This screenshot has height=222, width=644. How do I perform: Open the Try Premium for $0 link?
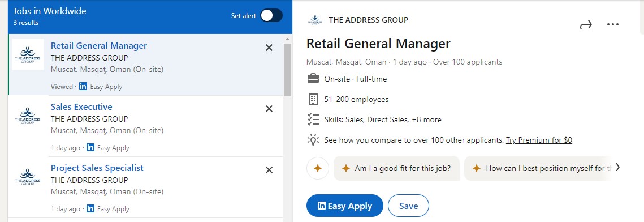pos(539,140)
